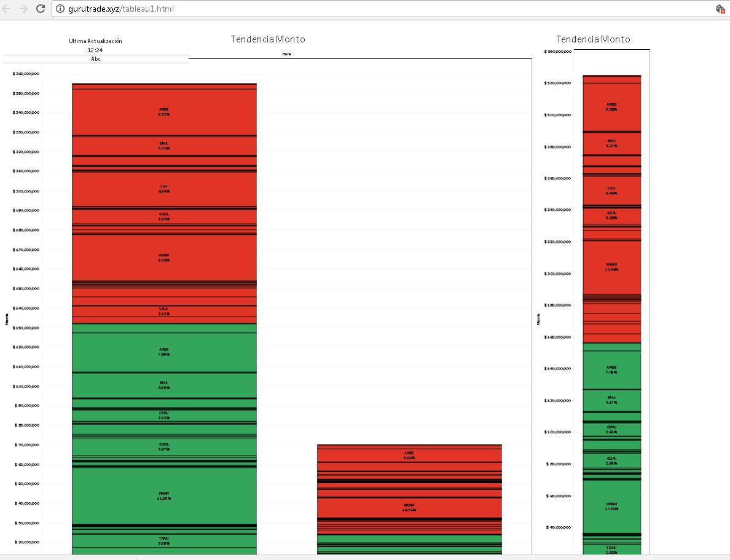The width and height of the screenshot is (730, 560).
Task: Select the "Tendencia Monto" title above the wide chart
Action: tap(268, 39)
